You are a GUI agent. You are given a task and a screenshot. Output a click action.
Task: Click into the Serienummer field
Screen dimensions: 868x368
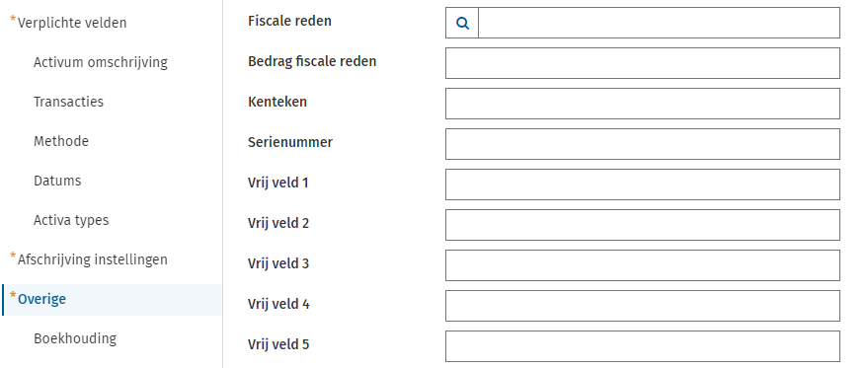(x=643, y=144)
